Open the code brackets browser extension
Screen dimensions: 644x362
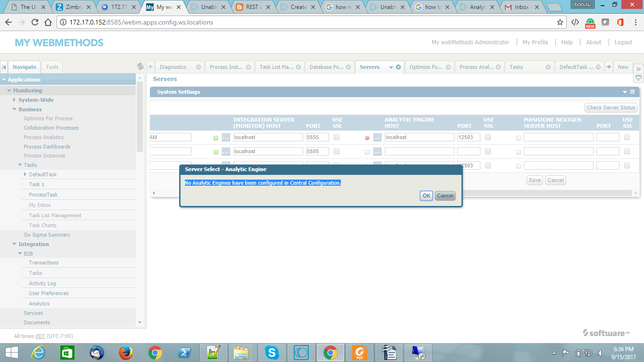tap(575, 22)
